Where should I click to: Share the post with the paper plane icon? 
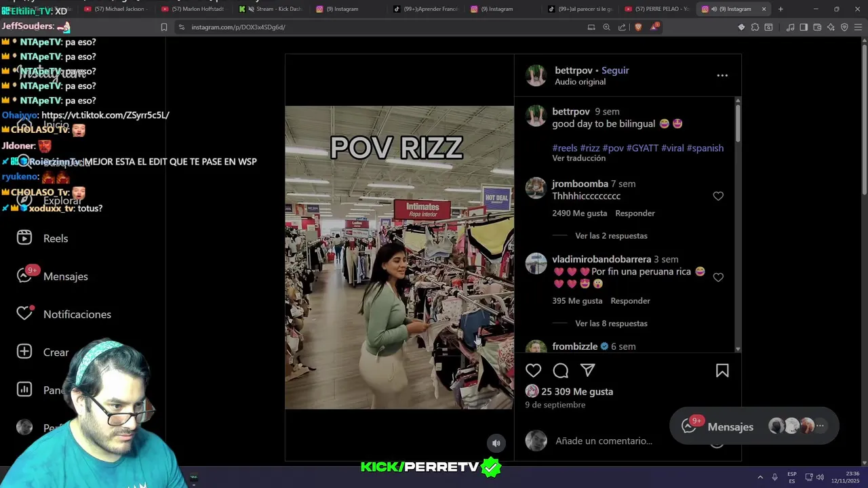587,371
